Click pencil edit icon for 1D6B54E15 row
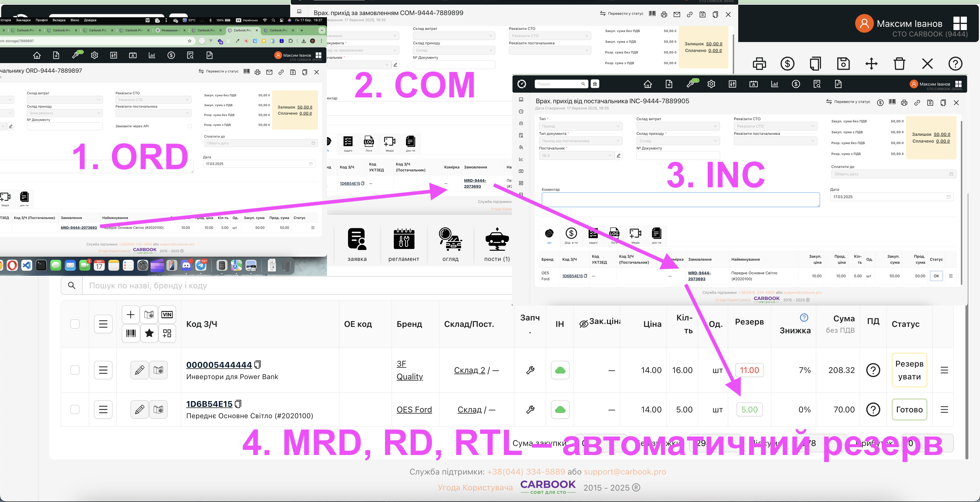The width and height of the screenshot is (980, 502). coord(139,409)
